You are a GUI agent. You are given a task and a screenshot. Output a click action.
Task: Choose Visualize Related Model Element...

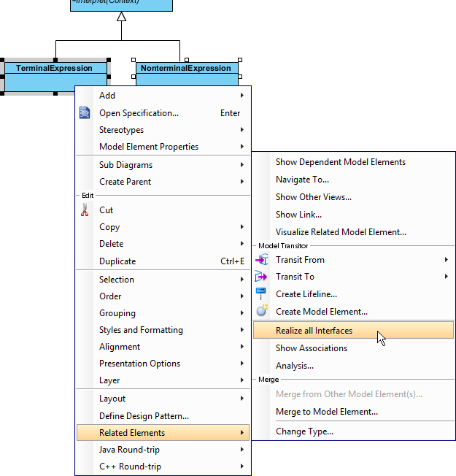click(353, 232)
